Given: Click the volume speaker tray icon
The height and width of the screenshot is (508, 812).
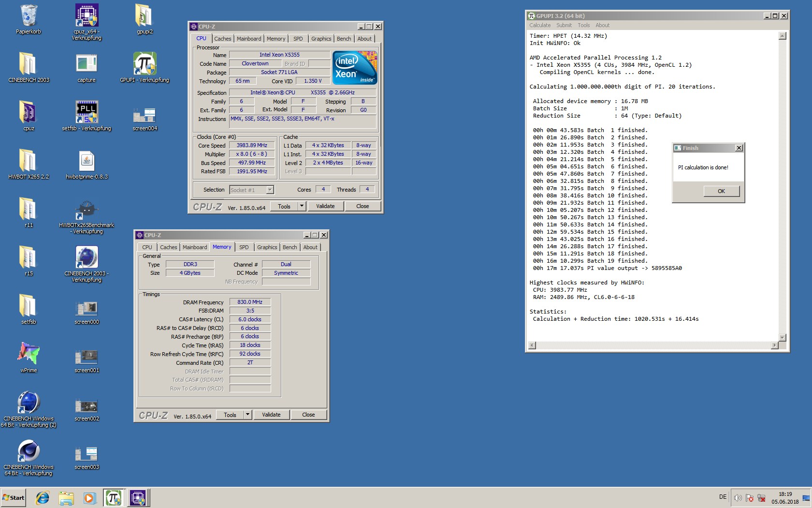Looking at the screenshot, I should [x=738, y=498].
